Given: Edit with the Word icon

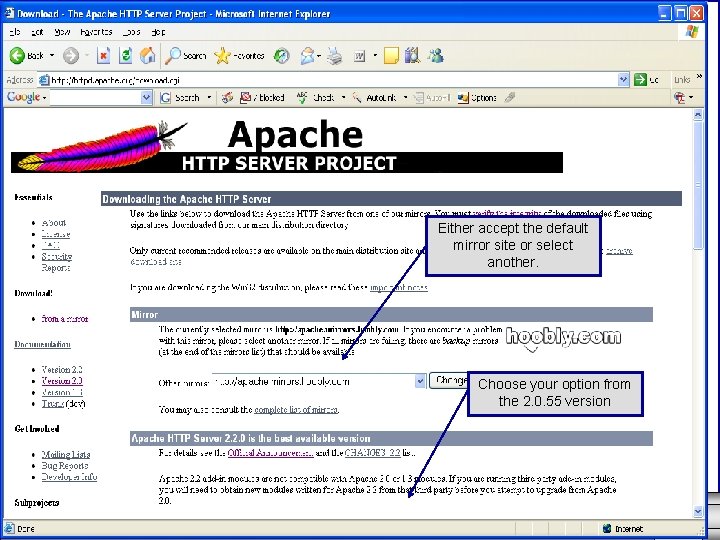Looking at the screenshot, I should click(x=359, y=56).
